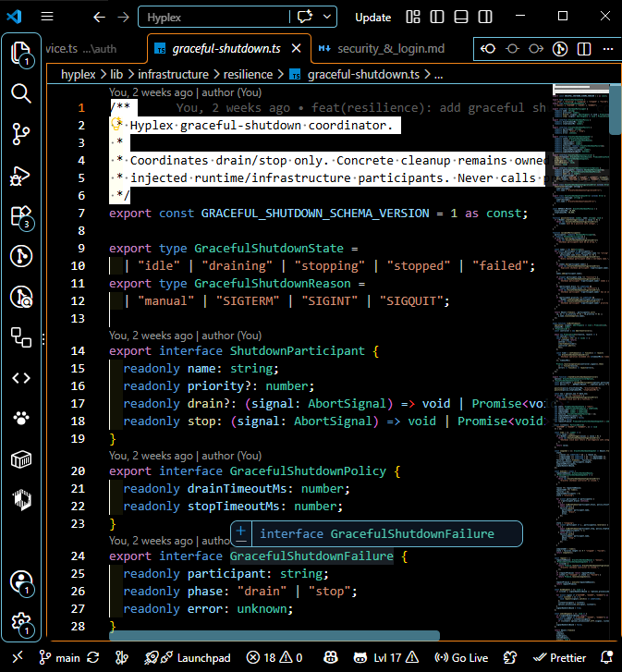Open the remote window indicator in status bar
Image resolution: width=622 pixels, height=672 pixels.
18,657
